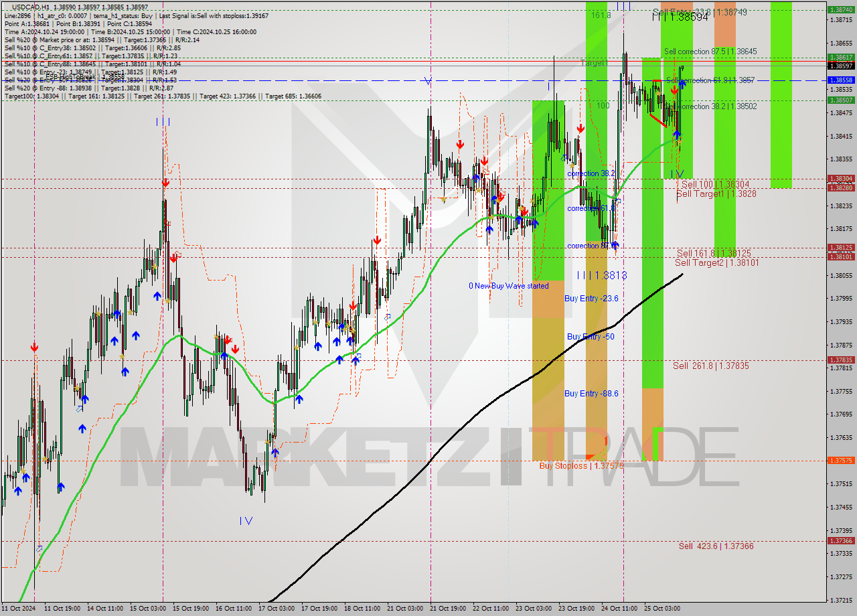Click the 'Sell Target2 | 1.38101' label
This screenshot has width=857, height=616.
click(717, 262)
